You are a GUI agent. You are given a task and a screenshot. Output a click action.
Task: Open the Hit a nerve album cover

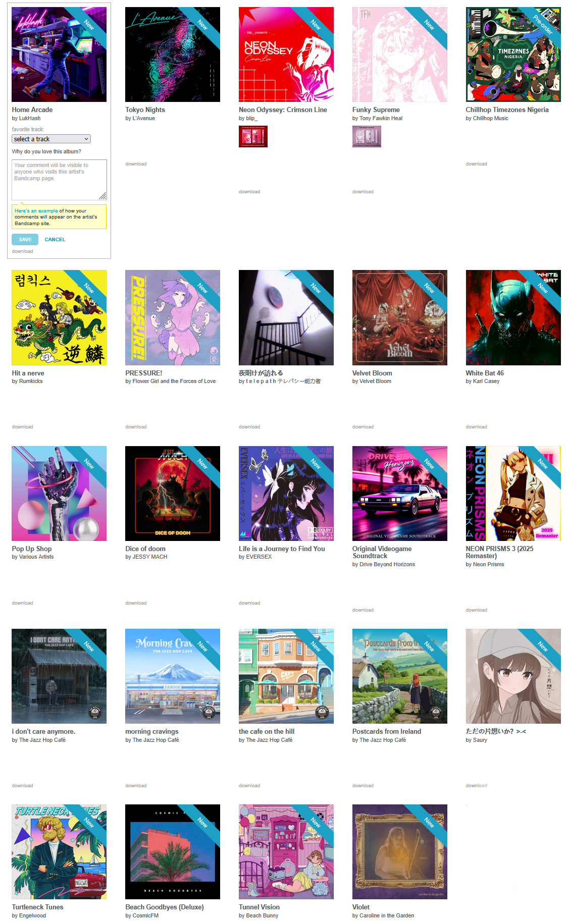tap(59, 317)
